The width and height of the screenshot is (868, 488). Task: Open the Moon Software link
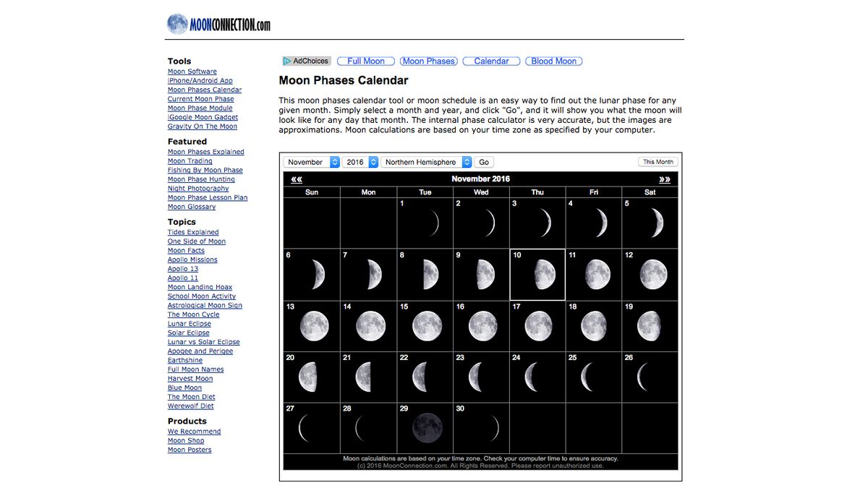pos(192,72)
